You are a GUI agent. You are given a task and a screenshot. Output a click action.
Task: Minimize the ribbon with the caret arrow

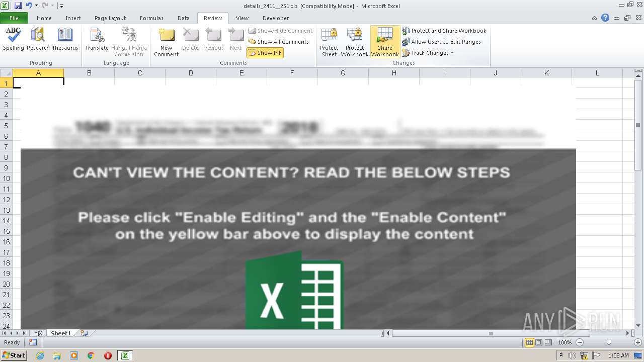[x=595, y=18]
